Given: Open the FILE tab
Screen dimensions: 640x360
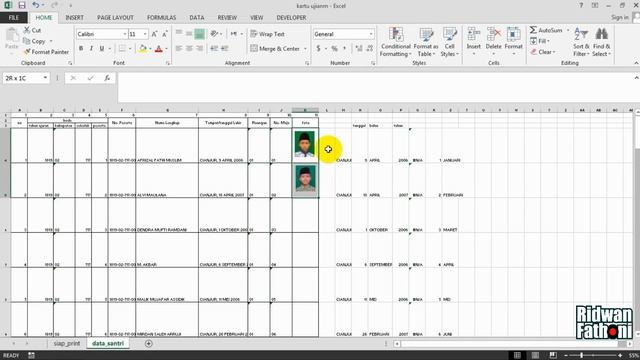Looking at the screenshot, I should click(14, 18).
